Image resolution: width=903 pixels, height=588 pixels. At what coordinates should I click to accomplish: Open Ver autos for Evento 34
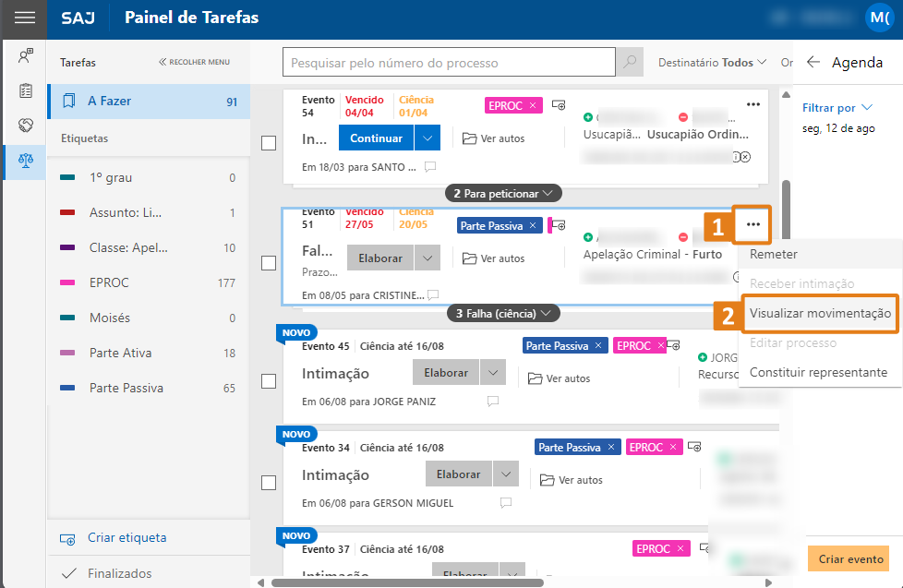572,479
